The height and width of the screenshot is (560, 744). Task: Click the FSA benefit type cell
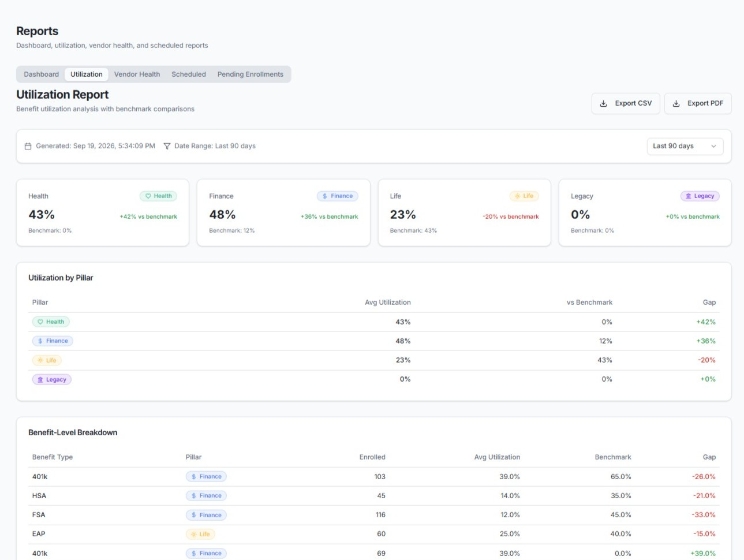pos(39,515)
